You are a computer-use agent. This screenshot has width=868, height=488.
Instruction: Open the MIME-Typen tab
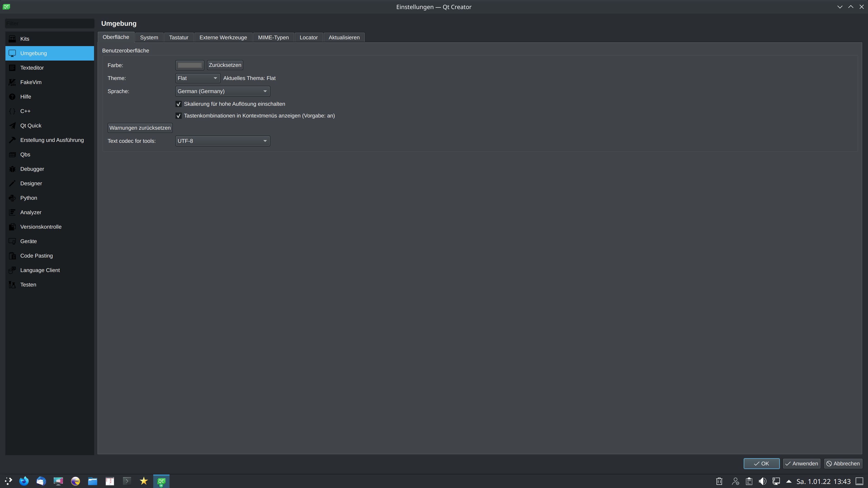point(273,37)
